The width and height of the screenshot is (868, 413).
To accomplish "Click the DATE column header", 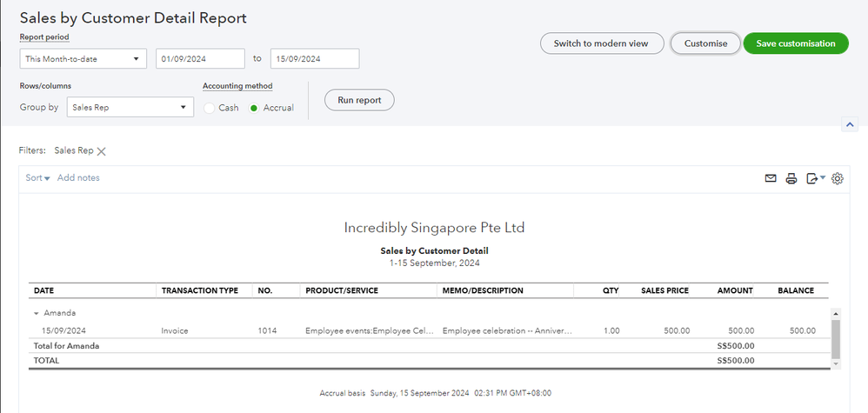I will point(44,290).
